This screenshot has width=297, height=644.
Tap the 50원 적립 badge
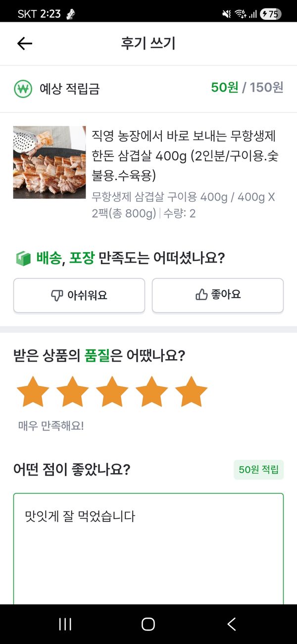(x=258, y=470)
